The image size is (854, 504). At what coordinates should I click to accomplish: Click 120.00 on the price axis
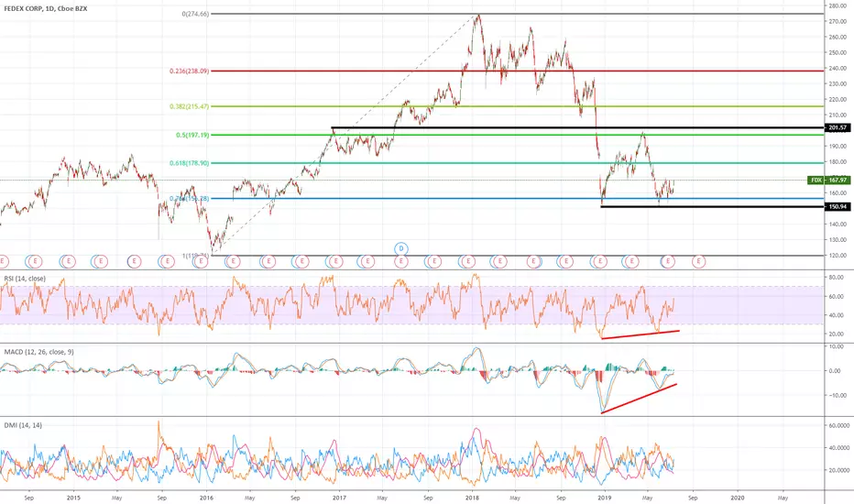(x=838, y=255)
